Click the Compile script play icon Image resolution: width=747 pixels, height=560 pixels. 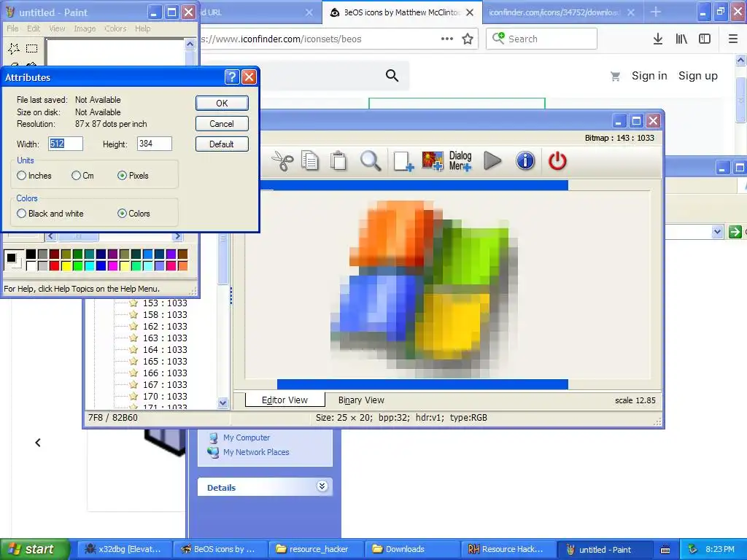click(492, 161)
